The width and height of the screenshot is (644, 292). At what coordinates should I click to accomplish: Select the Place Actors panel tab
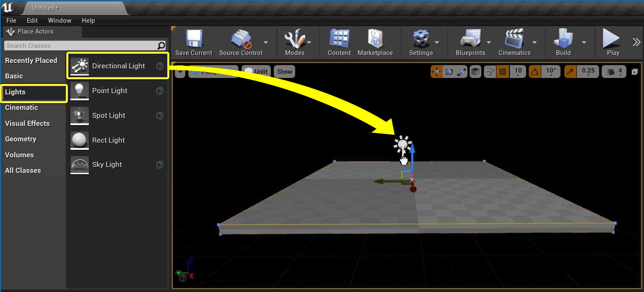(x=41, y=31)
